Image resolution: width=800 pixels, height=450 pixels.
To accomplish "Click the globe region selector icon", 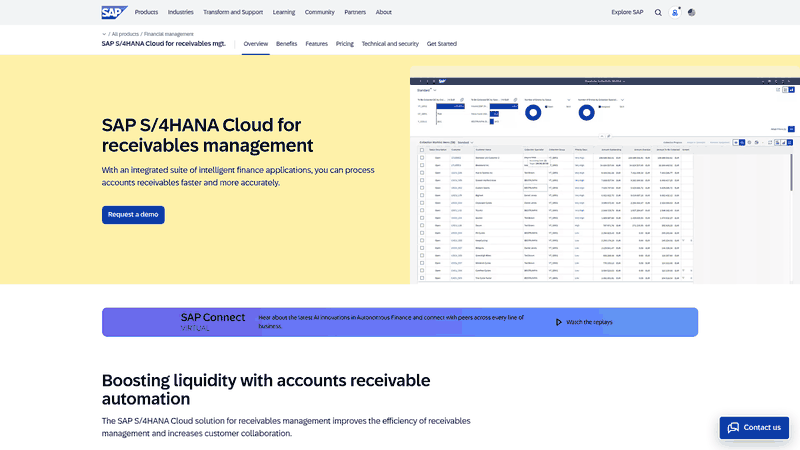I will 691,12.
